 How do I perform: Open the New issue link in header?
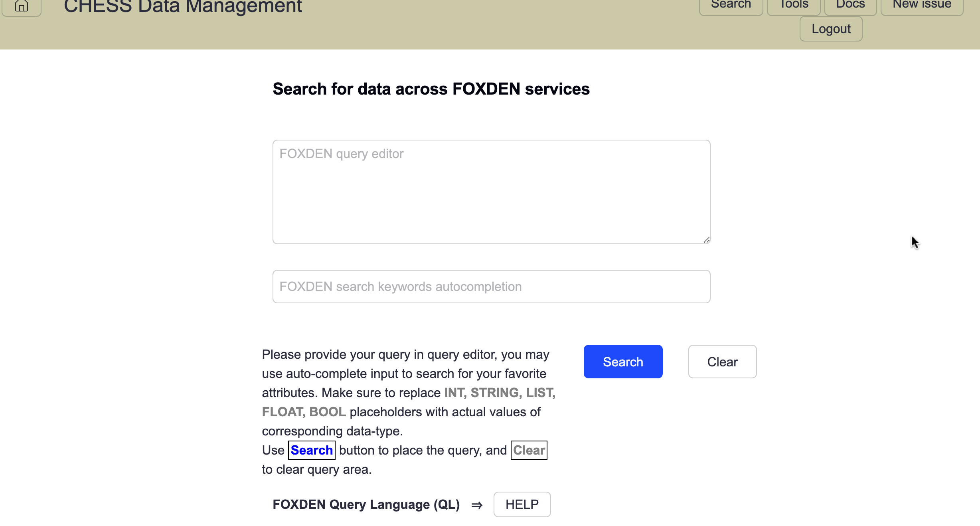pyautogui.click(x=922, y=6)
